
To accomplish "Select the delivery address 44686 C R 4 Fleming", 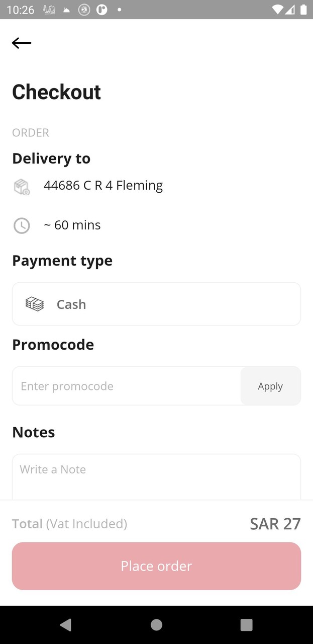I will coord(103,186).
